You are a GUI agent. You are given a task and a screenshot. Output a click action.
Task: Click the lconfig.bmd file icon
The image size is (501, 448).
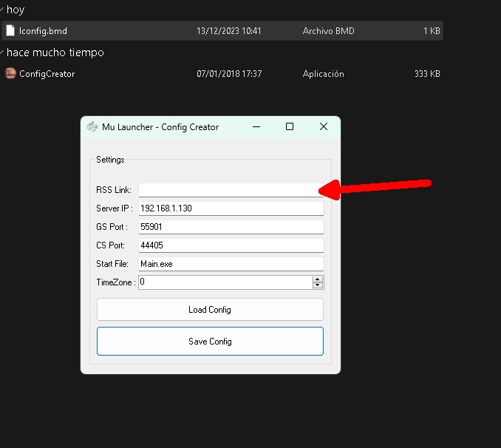10,31
